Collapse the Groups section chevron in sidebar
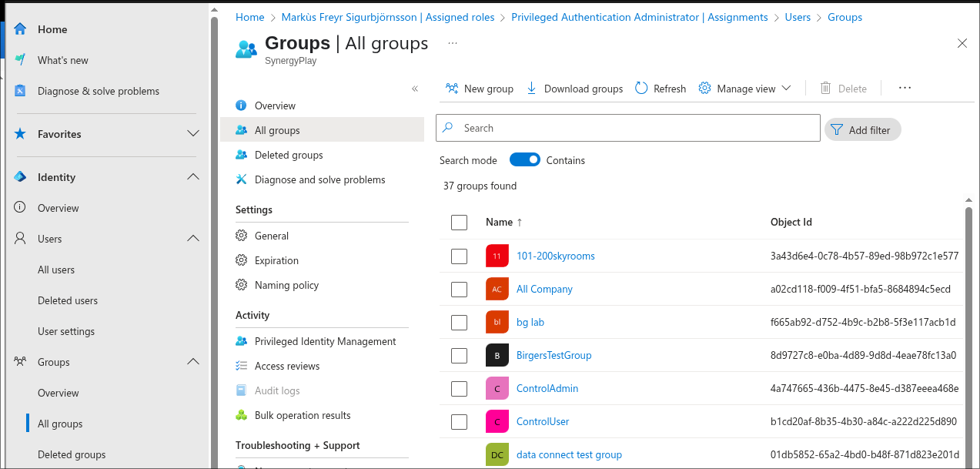The width and height of the screenshot is (980, 469). pos(193,362)
